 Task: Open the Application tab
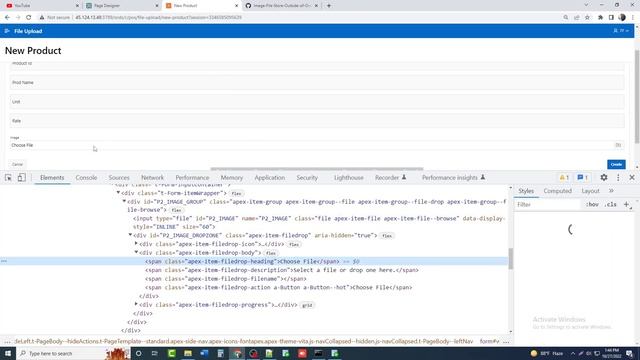(269, 178)
